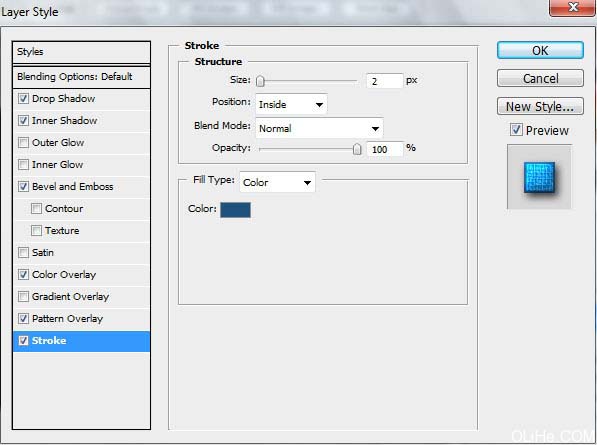Screen dimensions: 597x445
Task: Enable the Texture checkbox
Action: click(36, 231)
